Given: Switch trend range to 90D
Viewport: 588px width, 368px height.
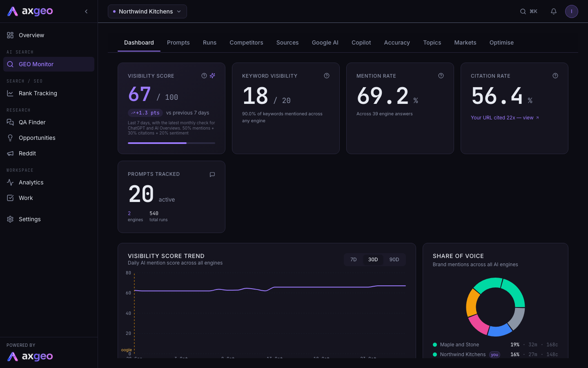Looking at the screenshot, I should point(394,260).
